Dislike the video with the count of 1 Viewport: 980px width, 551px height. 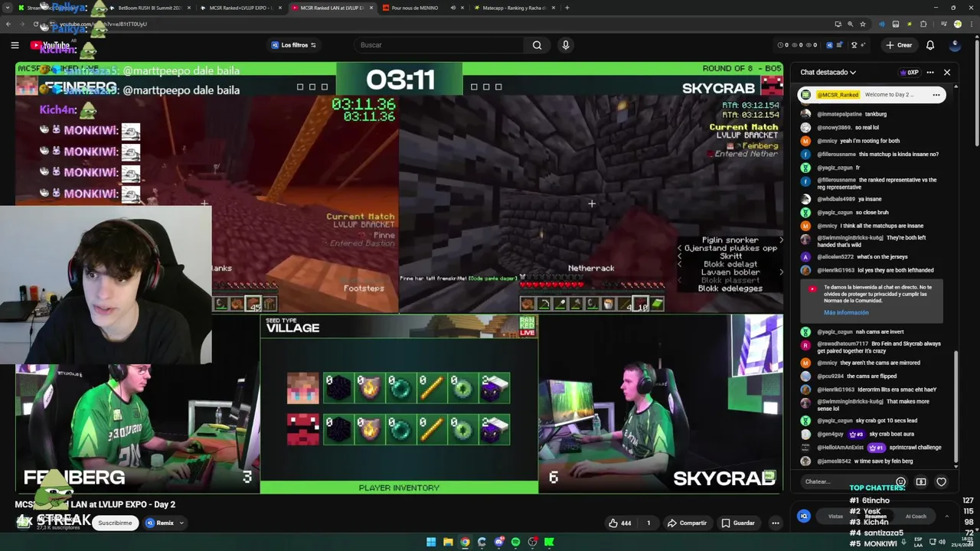pyautogui.click(x=648, y=523)
